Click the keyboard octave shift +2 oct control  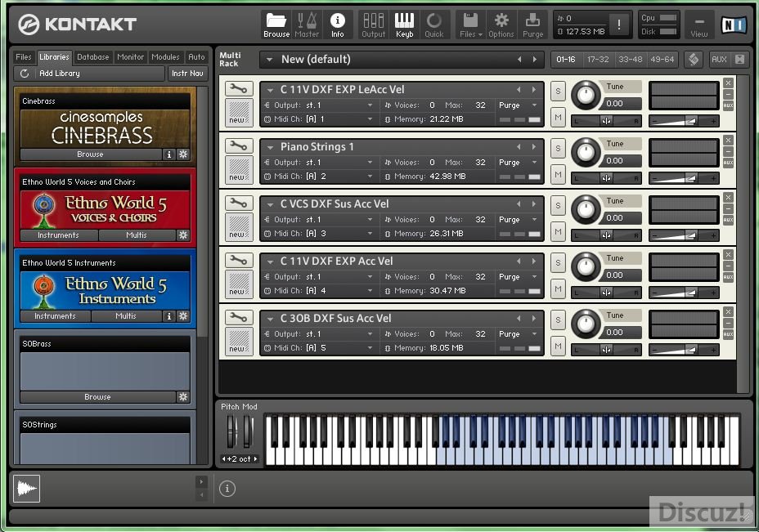(x=240, y=459)
